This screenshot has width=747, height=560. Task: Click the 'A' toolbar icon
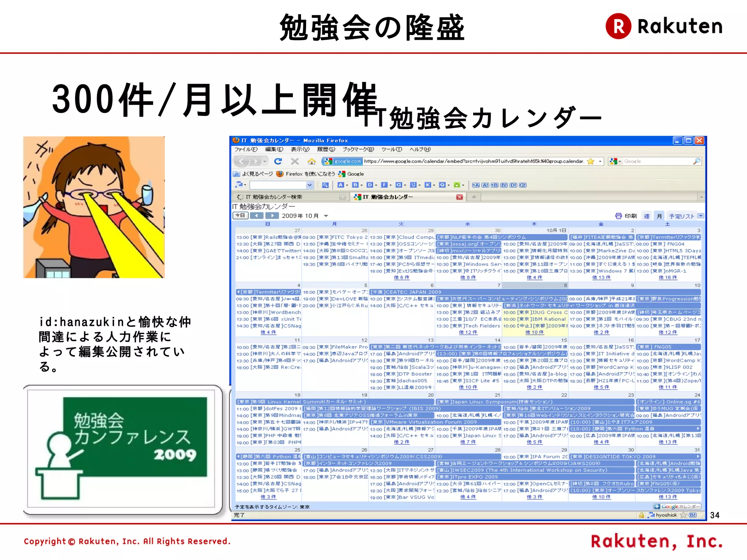(x=340, y=185)
